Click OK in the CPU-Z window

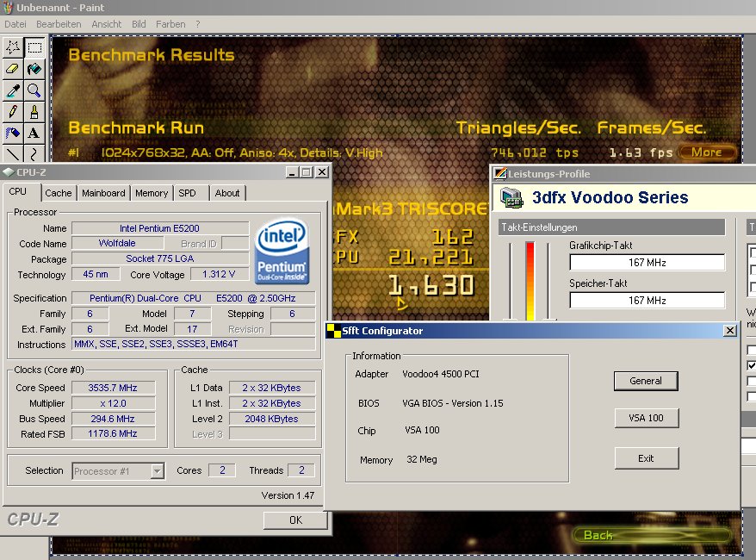pos(295,520)
